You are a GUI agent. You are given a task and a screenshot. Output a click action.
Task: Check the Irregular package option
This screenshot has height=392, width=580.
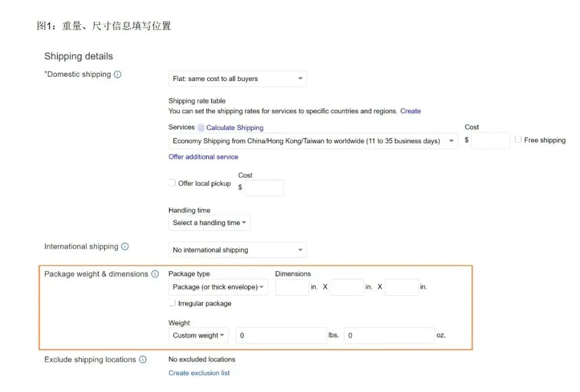[x=172, y=303]
